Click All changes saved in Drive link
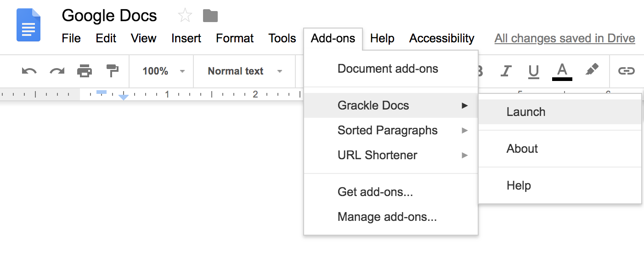 (x=565, y=39)
